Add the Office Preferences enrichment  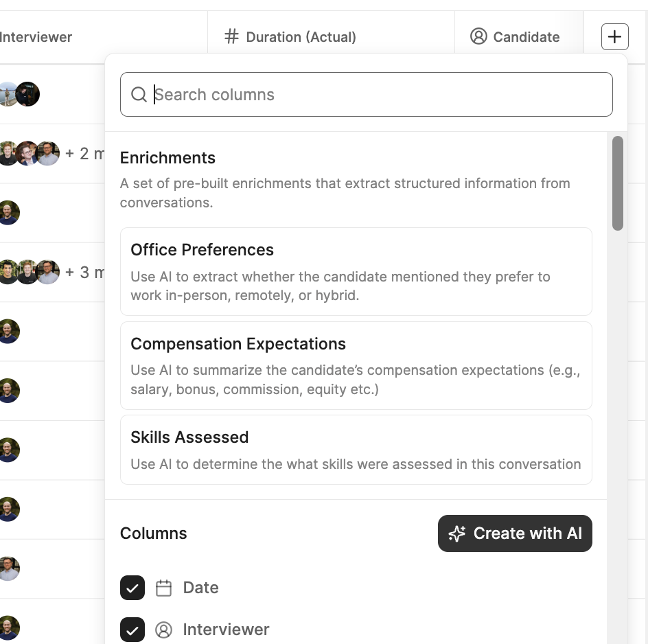coord(356,271)
